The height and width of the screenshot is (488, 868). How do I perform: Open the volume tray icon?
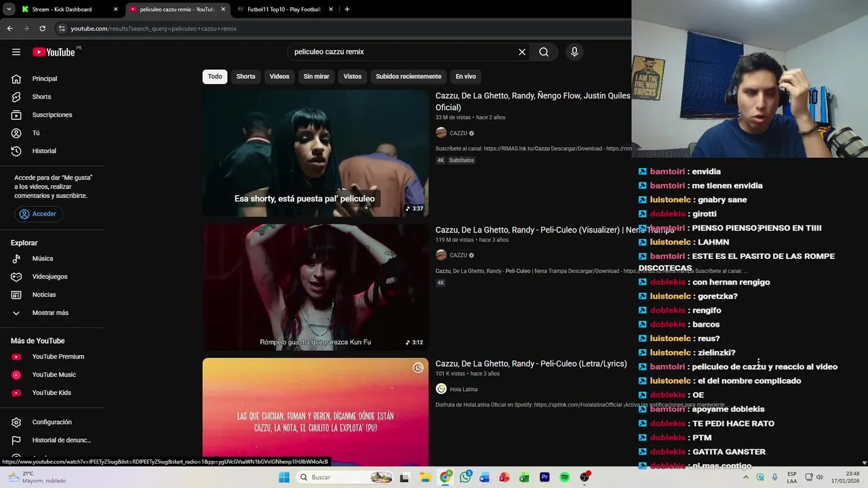(x=819, y=477)
